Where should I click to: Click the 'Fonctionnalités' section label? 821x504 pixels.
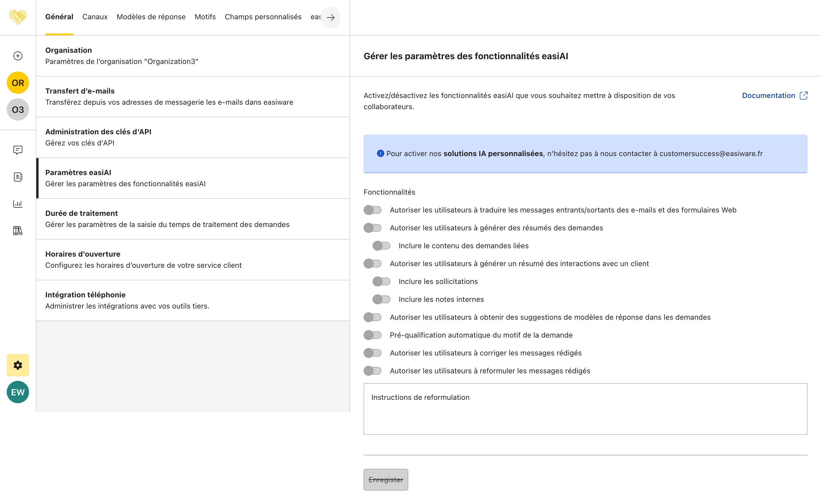pos(389,192)
